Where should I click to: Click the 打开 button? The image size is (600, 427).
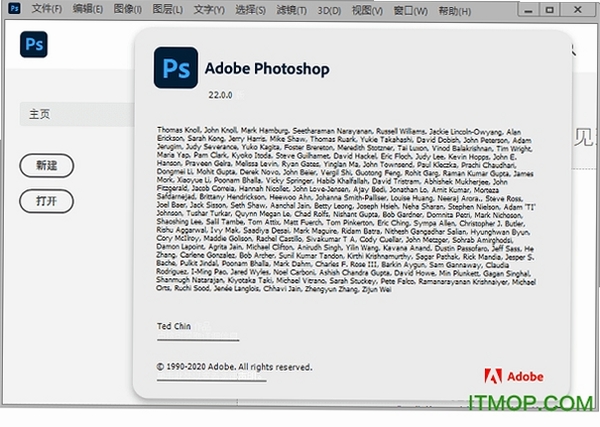pyautogui.click(x=46, y=201)
